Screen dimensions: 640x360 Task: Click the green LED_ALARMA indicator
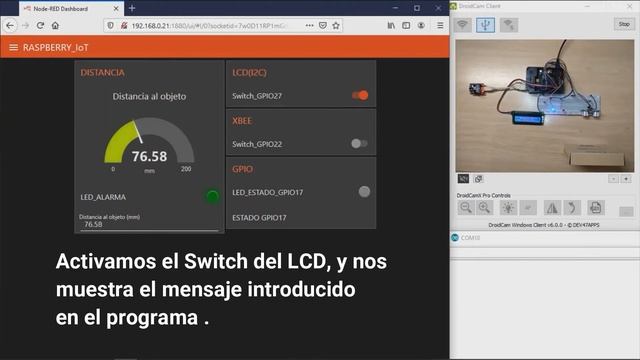[x=212, y=196]
